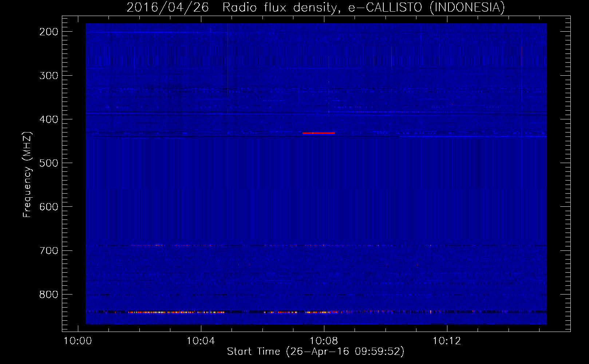Click the 600 frequency tick label
Screen dimensions: 589x364
pos(48,207)
